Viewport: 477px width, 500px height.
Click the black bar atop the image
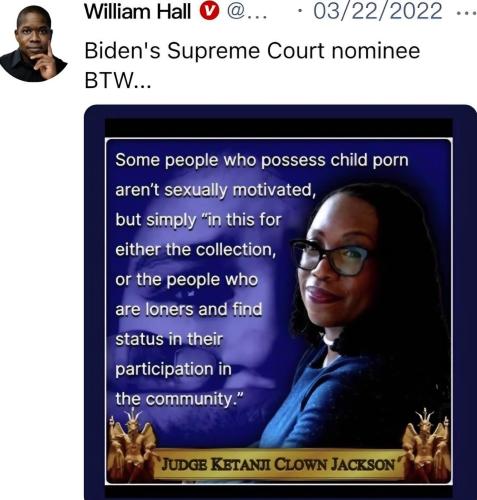[x=279, y=128]
